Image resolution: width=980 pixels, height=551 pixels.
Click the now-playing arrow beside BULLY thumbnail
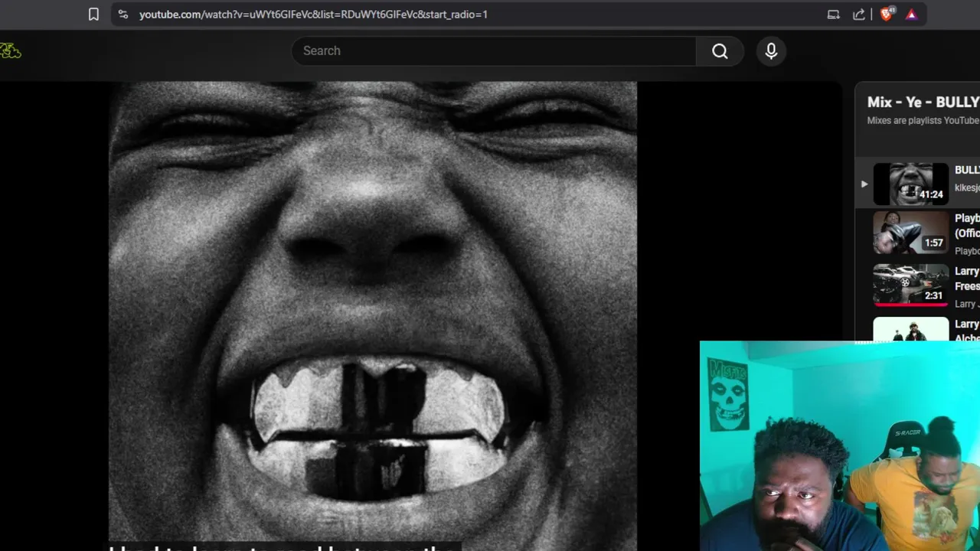coord(864,184)
